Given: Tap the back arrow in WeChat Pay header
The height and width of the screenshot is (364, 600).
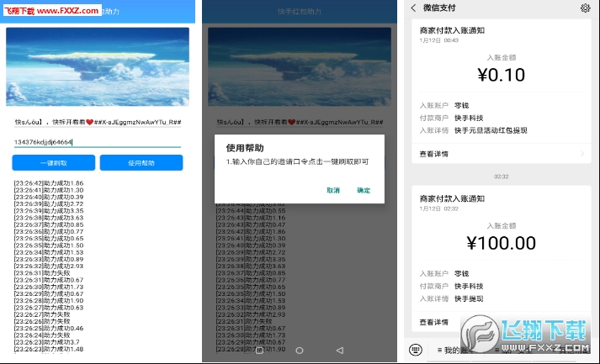Looking at the screenshot, I should click(412, 8).
